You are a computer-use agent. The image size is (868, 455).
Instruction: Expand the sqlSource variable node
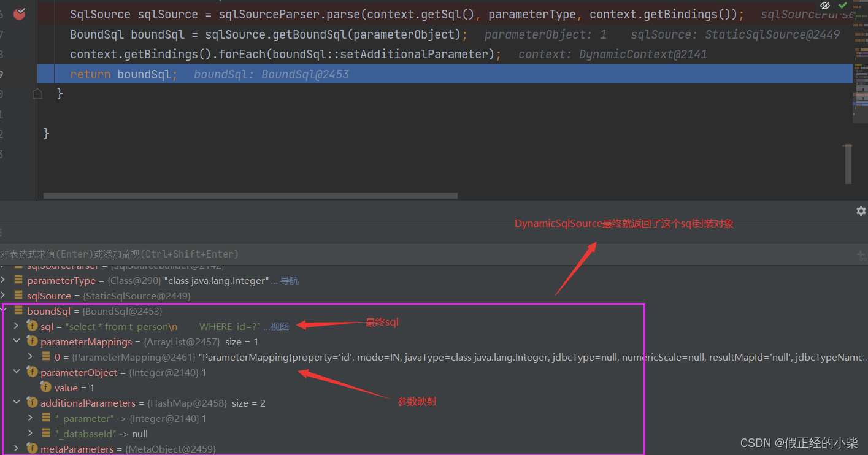pyautogui.click(x=3, y=296)
